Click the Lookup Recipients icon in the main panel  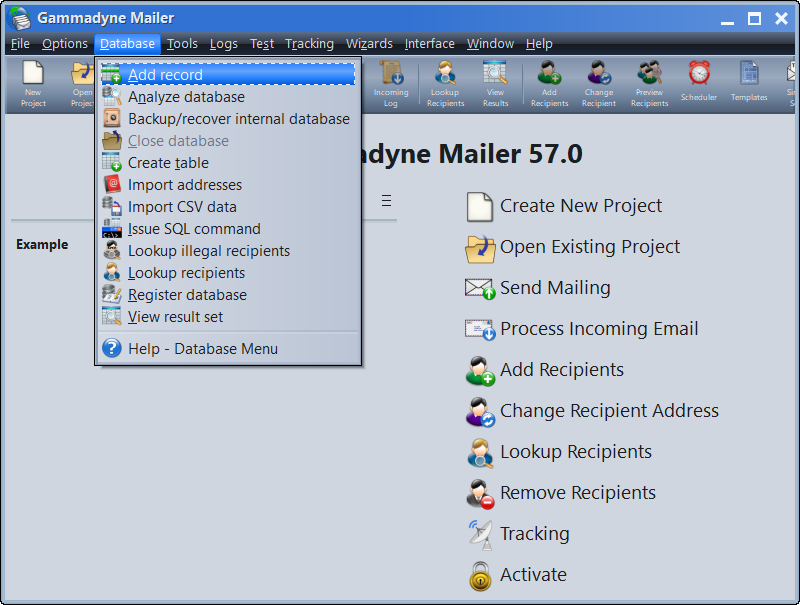pyautogui.click(x=480, y=453)
